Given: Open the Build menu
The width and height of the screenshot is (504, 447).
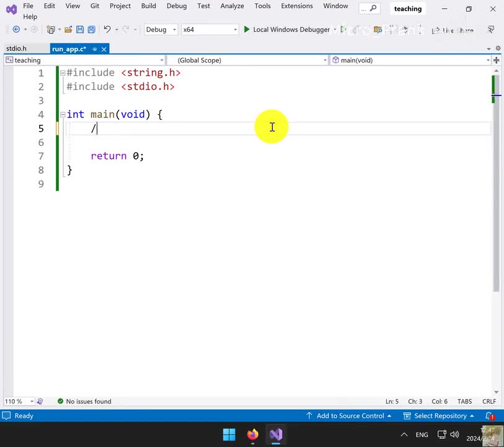Looking at the screenshot, I should 148,6.
